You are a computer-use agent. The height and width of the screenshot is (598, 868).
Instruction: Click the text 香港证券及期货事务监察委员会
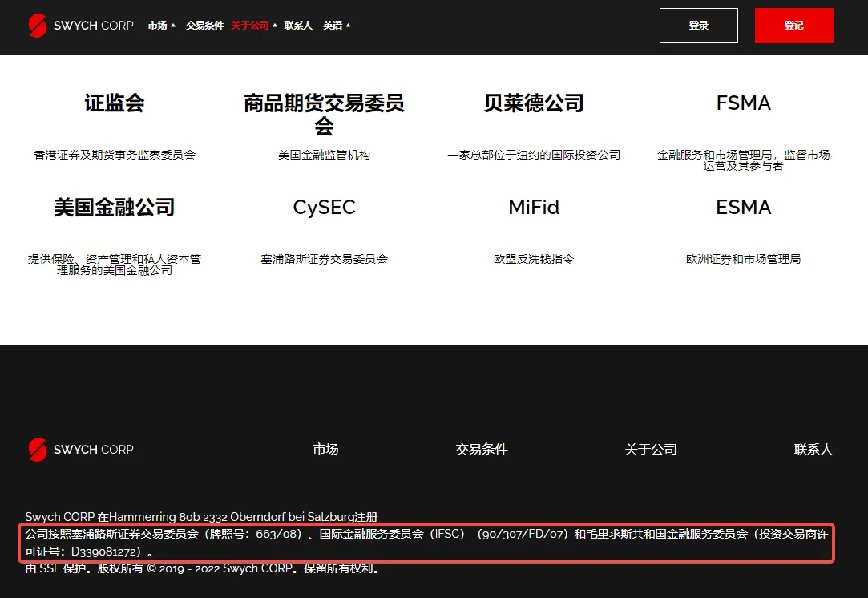pyautogui.click(x=115, y=155)
